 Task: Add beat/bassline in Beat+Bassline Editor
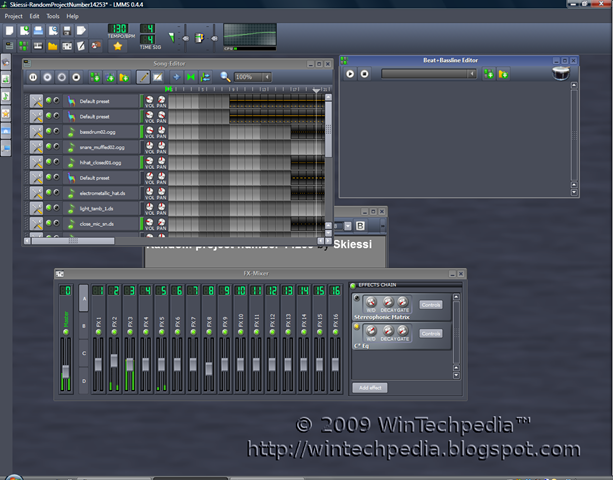pyautogui.click(x=489, y=74)
